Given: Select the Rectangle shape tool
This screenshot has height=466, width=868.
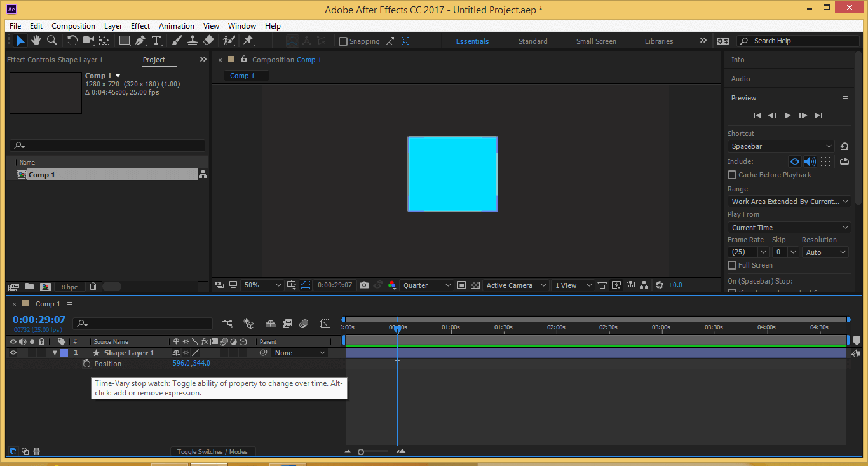Looking at the screenshot, I should 125,41.
